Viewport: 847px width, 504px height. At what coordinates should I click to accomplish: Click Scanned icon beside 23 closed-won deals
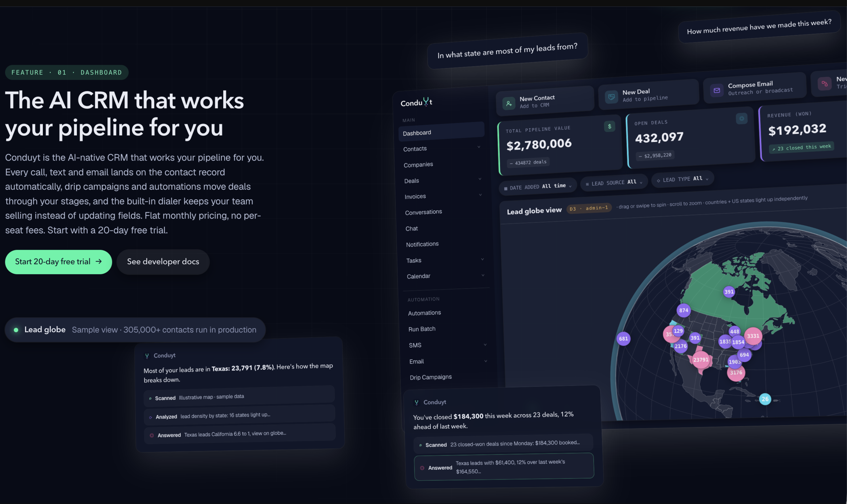420,445
